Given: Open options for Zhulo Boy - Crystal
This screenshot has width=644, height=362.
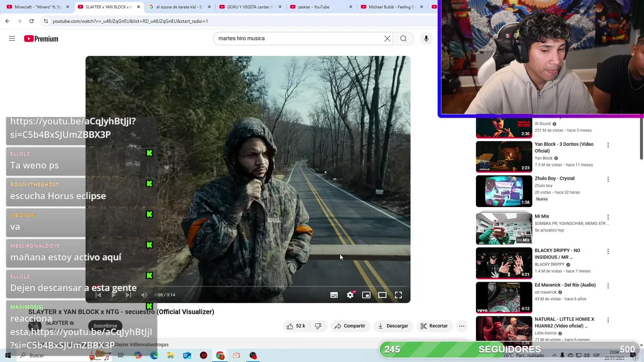Looking at the screenshot, I should pos(608,179).
